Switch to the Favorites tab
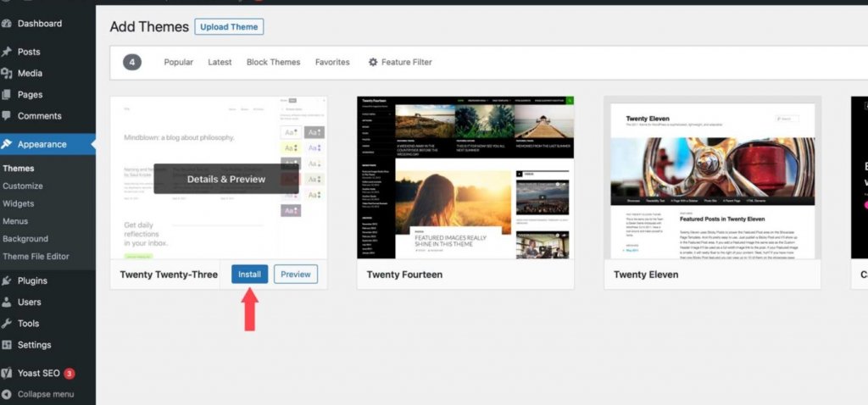Viewport: 868px width, 405px height. coord(332,62)
